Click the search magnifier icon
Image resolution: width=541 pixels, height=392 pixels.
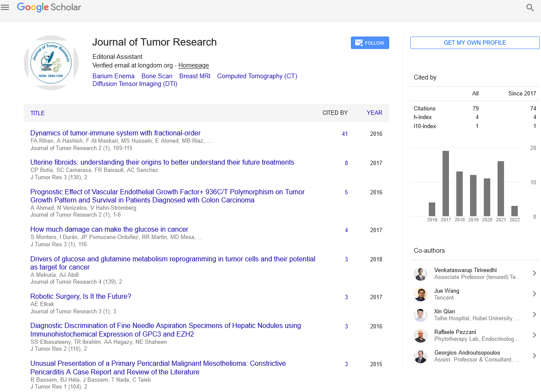(x=530, y=7)
